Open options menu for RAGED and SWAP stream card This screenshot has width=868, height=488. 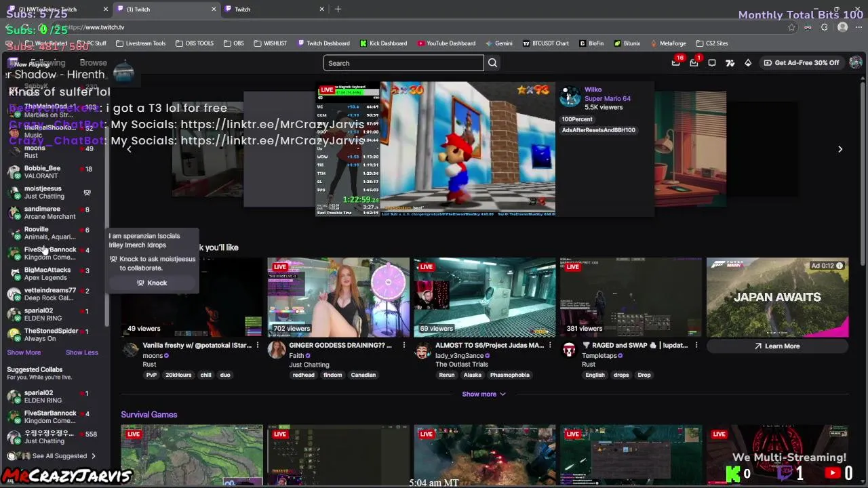coord(696,345)
